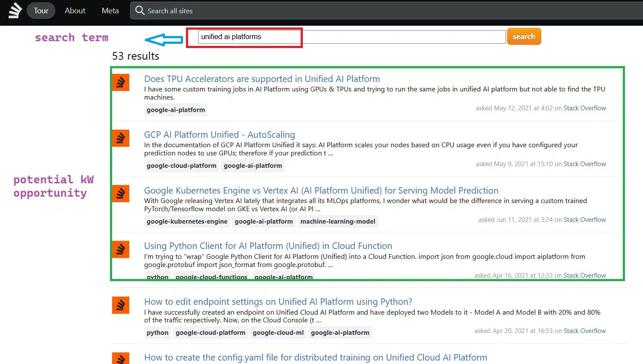Select google-cloud-platform tag under endpoint settings result
The image size is (643, 364).
pos(210,333)
